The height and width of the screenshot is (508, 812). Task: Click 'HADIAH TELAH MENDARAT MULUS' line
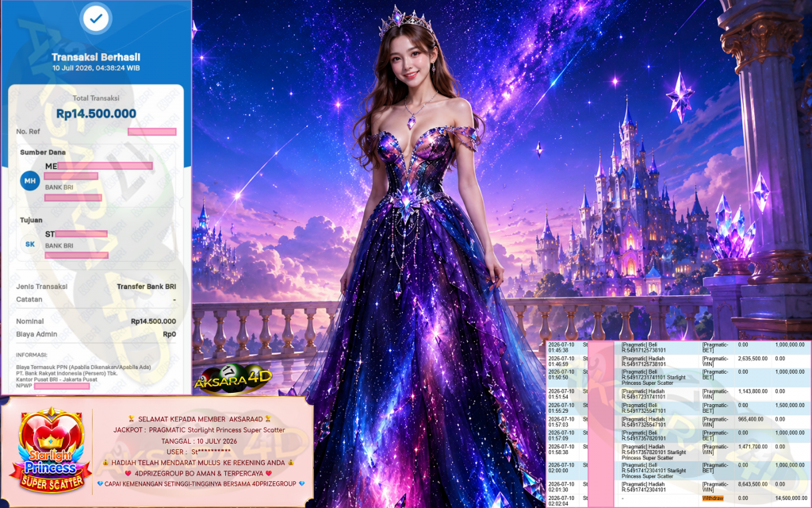click(198, 463)
